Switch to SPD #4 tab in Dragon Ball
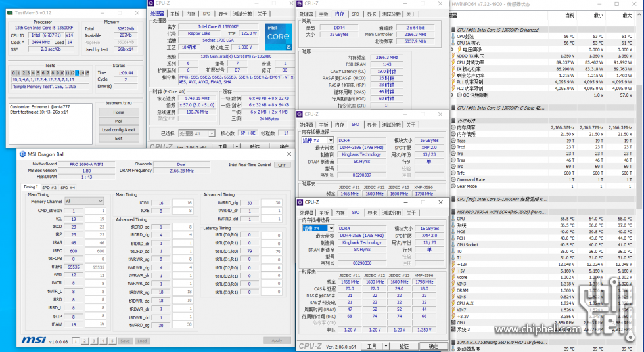 pyautogui.click(x=68, y=187)
